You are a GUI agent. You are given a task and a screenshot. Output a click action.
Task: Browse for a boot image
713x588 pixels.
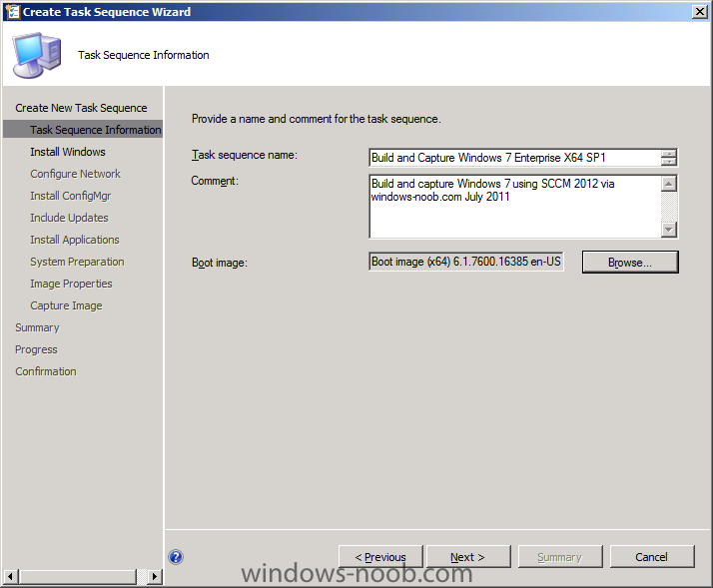(630, 263)
